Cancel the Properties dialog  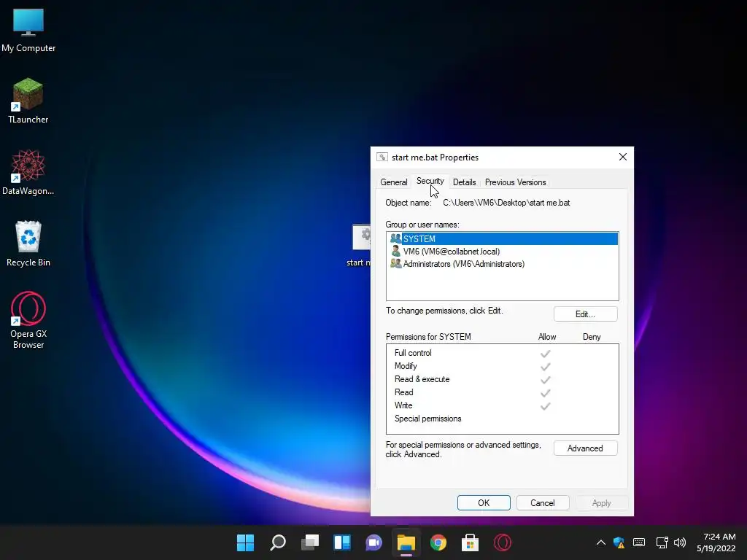click(543, 503)
